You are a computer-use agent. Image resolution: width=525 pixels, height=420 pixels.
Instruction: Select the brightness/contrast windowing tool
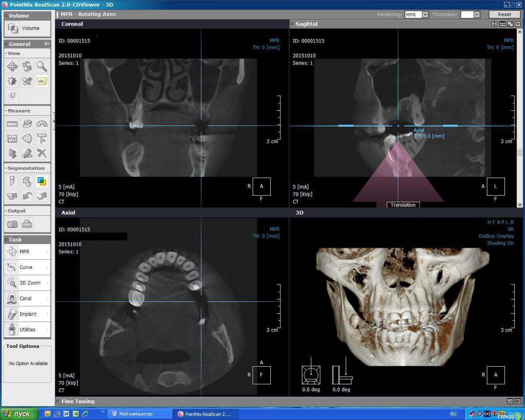pos(12,81)
